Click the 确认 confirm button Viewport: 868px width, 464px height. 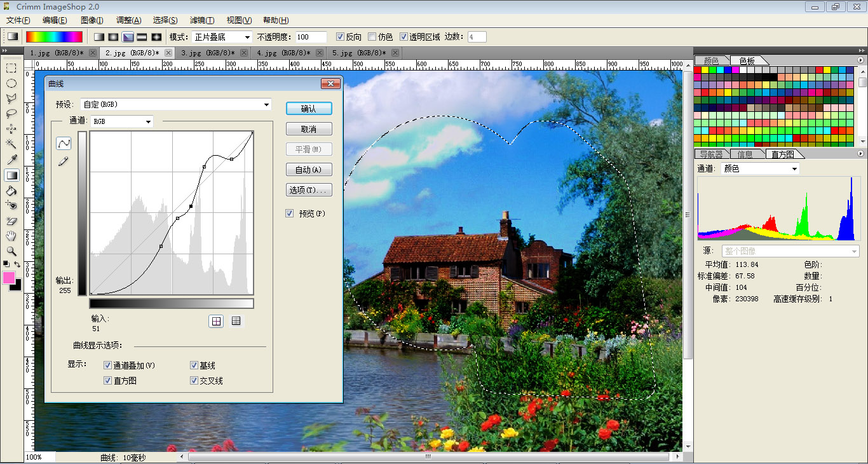[309, 109]
